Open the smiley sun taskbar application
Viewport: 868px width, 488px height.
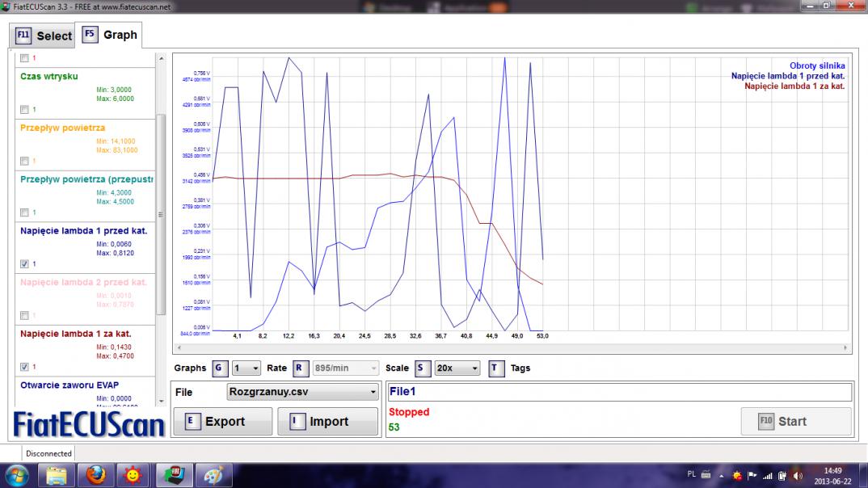pyautogui.click(x=133, y=475)
